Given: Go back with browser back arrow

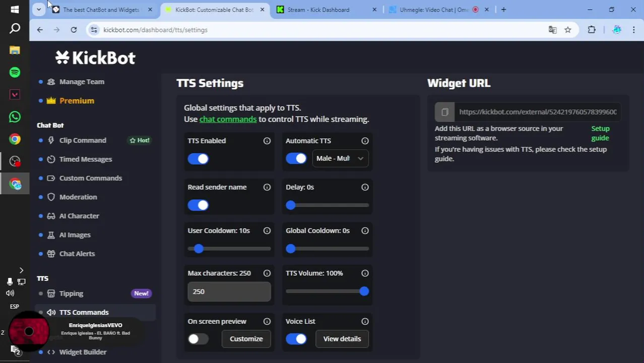Looking at the screenshot, I should click(40, 30).
